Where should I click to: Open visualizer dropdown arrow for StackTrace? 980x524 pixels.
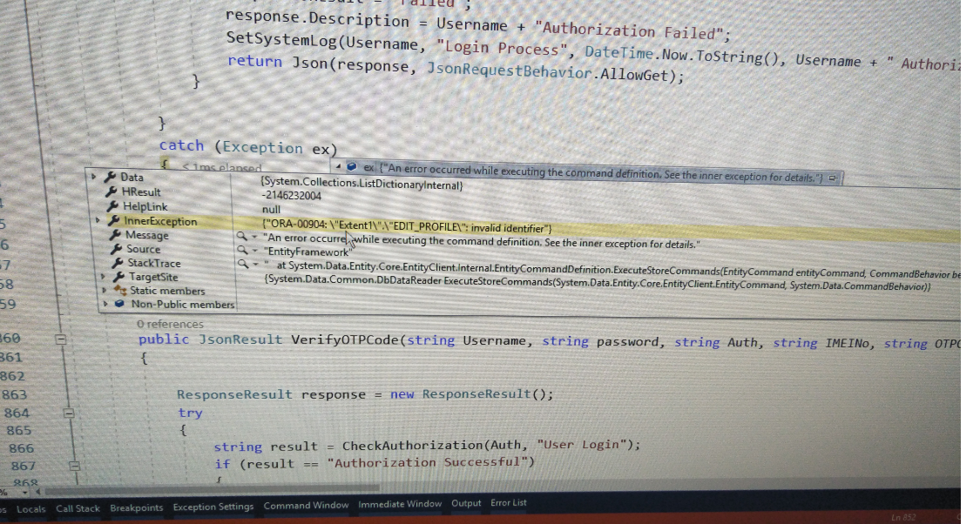click(x=256, y=265)
